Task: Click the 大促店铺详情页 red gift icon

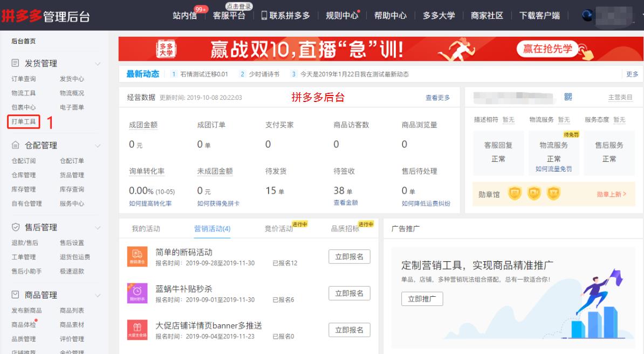Action: tap(137, 330)
